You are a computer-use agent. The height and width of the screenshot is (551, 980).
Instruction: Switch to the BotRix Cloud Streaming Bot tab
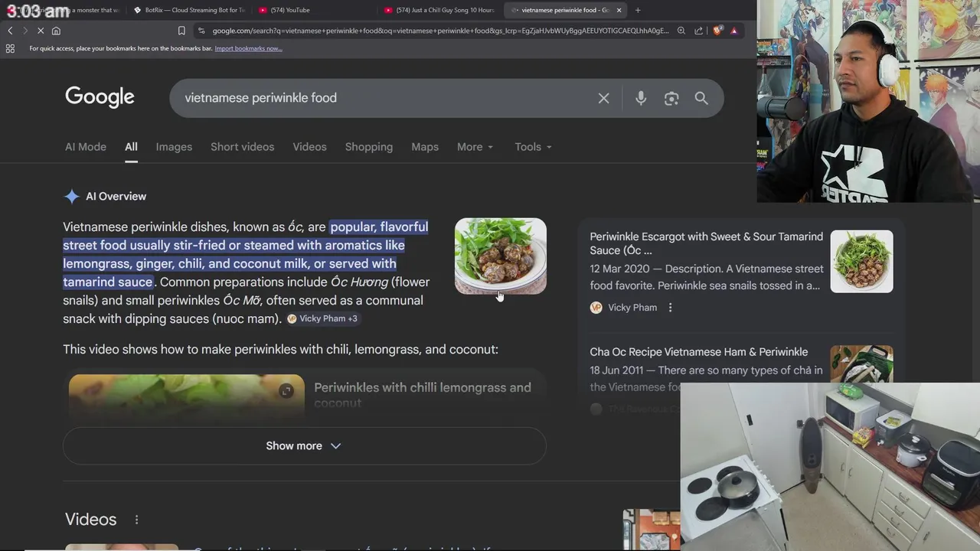pyautogui.click(x=190, y=10)
